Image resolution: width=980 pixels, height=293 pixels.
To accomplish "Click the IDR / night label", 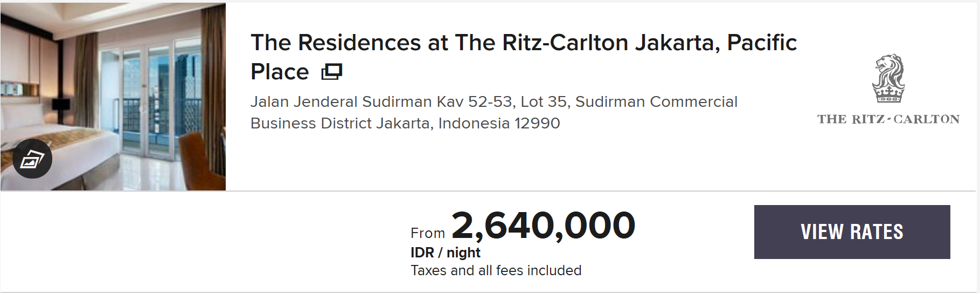I will click(446, 253).
